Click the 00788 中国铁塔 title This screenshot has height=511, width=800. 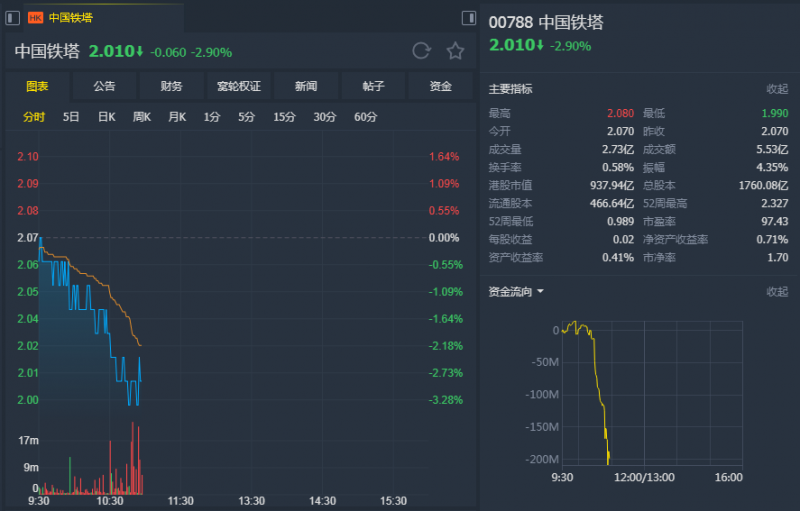[546, 22]
